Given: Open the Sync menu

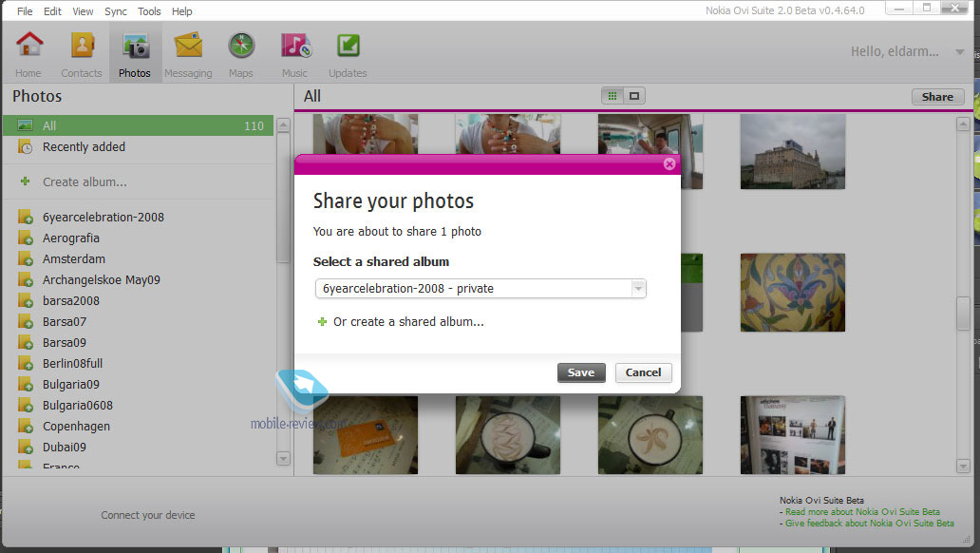Looking at the screenshot, I should click(116, 11).
